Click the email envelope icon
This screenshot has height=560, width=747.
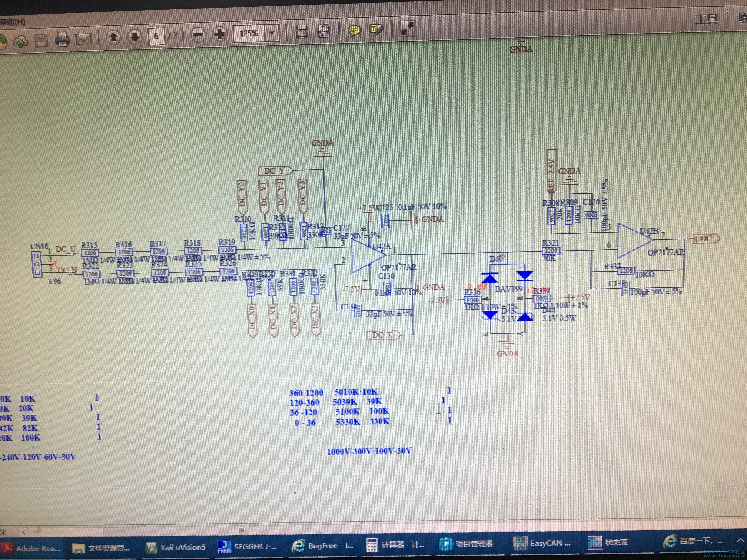(84, 39)
